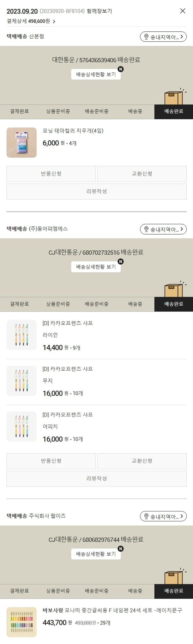193x644 pixels.
Task: Open 카카오프렌즈 샤프 라이언 thumbnail
Action: (x=22, y=335)
